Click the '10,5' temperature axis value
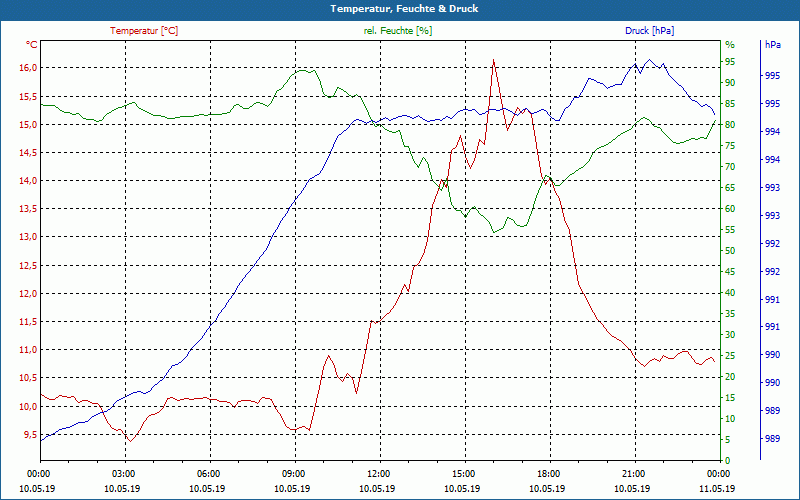Image resolution: width=800 pixels, height=500 pixels. click(x=29, y=378)
